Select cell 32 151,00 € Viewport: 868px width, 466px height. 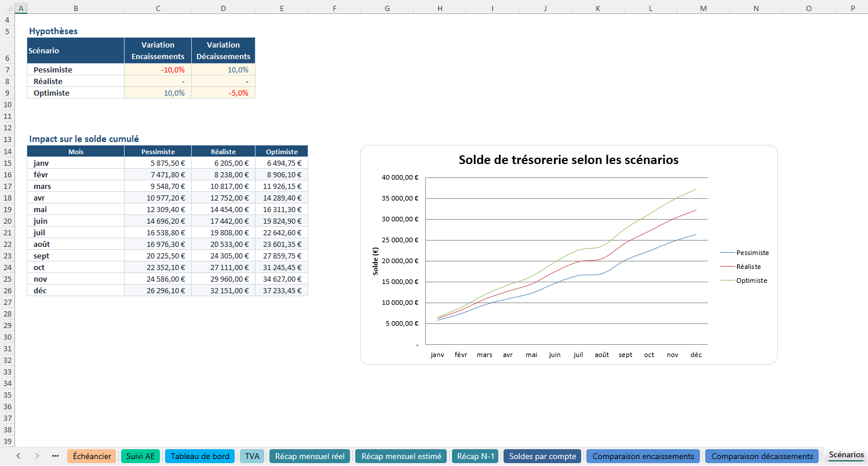(x=223, y=290)
